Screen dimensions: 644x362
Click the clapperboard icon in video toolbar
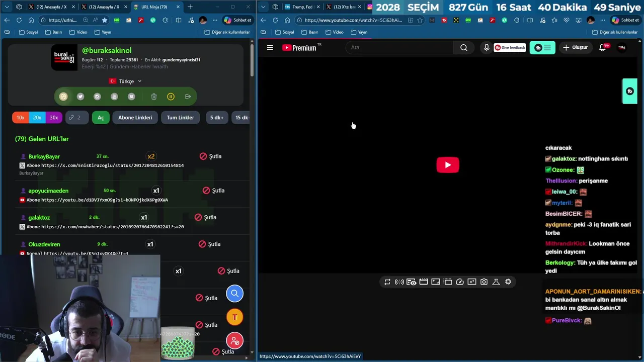pos(424,282)
